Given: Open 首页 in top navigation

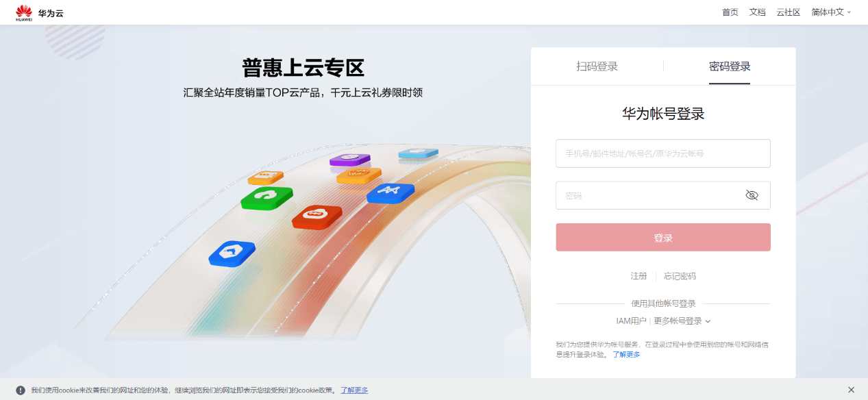Looking at the screenshot, I should click(730, 12).
